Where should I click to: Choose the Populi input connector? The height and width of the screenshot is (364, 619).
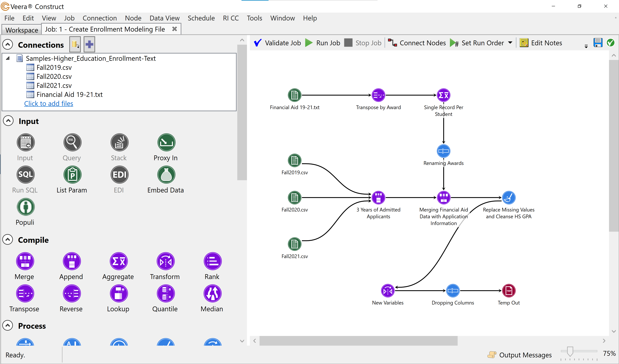(25, 207)
